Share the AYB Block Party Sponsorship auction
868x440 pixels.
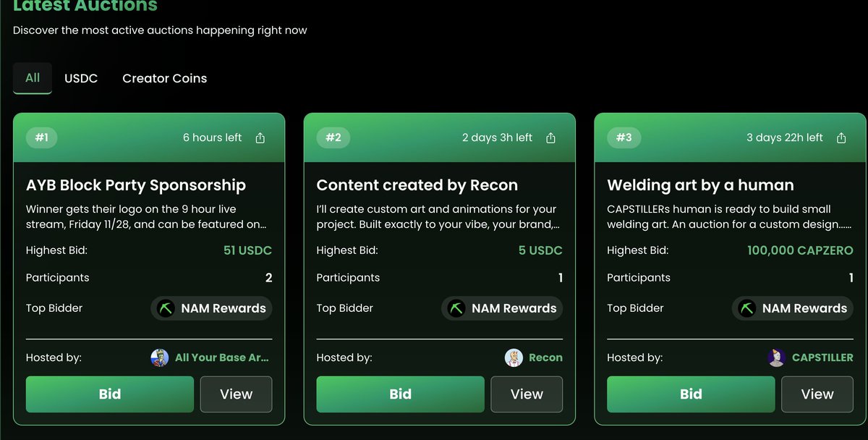(260, 138)
